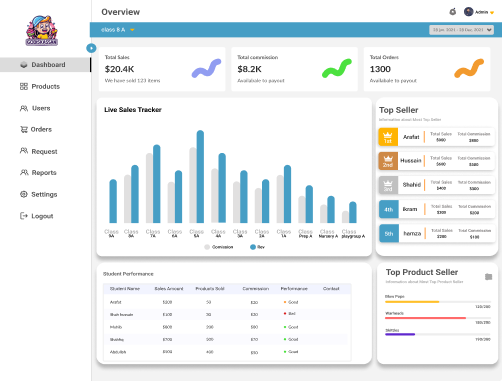502x381 pixels.
Task: Open notifications bell icon
Action: (x=453, y=12)
